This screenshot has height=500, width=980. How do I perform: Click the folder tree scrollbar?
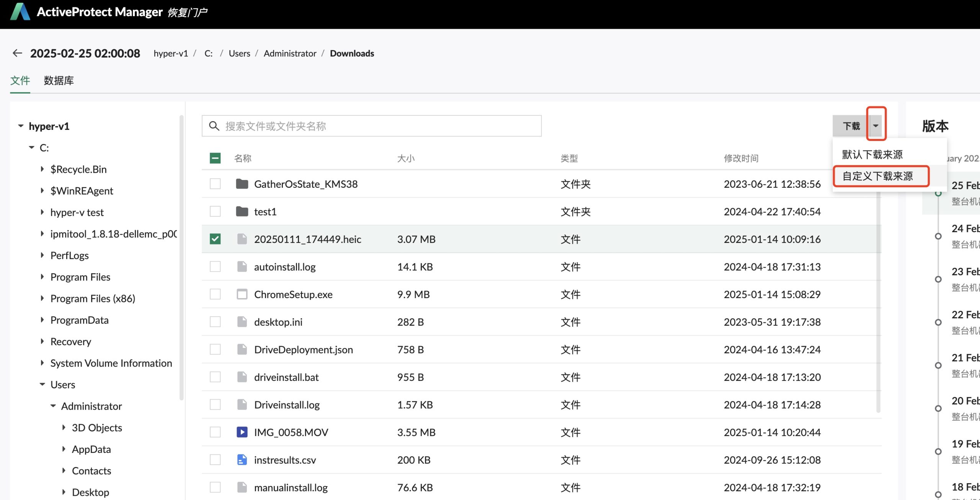(181, 257)
